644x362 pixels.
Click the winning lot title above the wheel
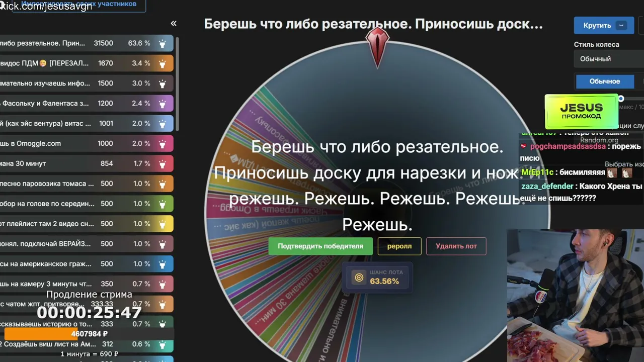[373, 24]
